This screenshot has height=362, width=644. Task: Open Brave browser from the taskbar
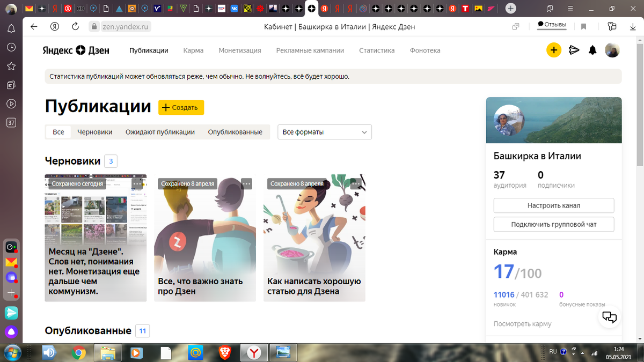[225, 352]
